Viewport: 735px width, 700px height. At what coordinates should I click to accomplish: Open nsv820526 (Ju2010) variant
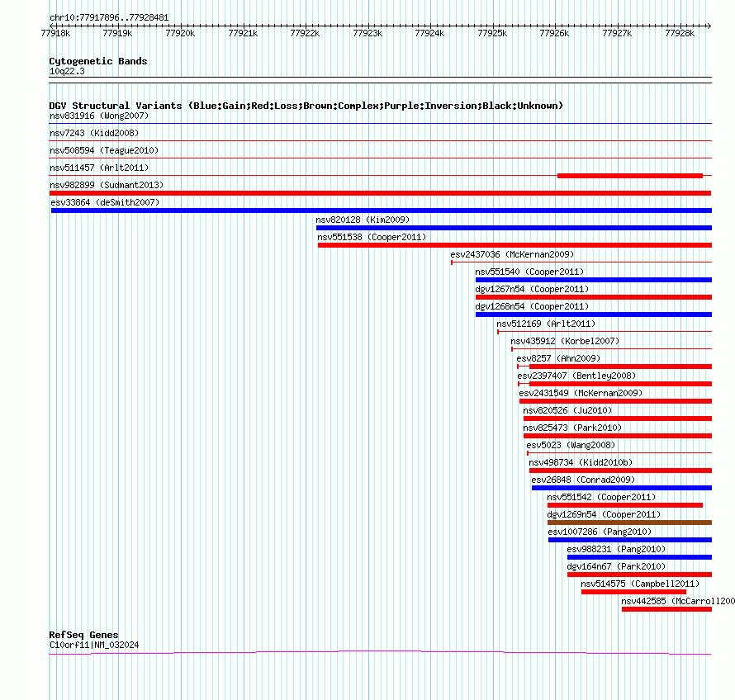click(567, 410)
